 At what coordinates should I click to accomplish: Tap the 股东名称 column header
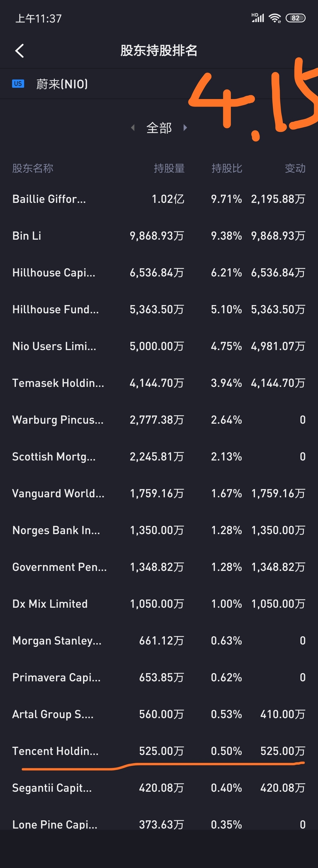click(x=33, y=168)
